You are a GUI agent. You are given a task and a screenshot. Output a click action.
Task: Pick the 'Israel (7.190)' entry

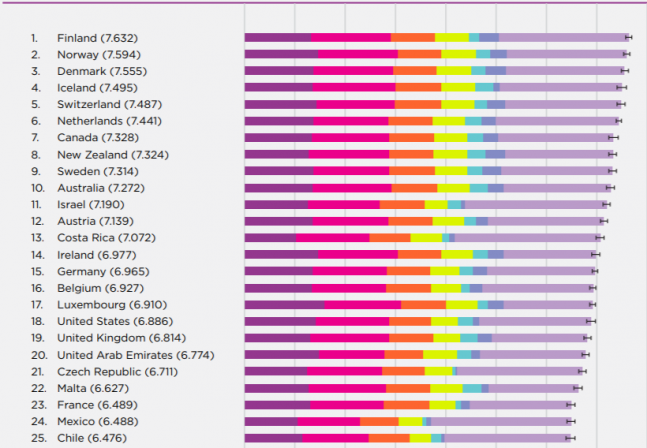(x=91, y=204)
